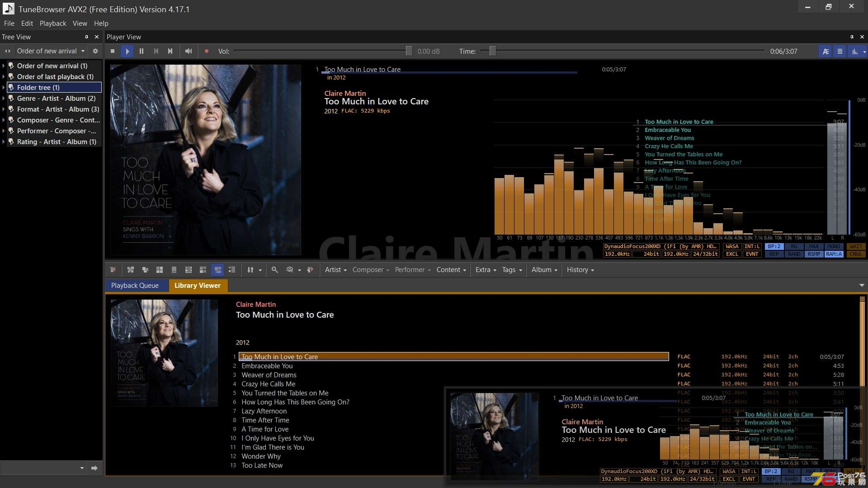Select the multi-column grid view icon

[189, 270]
